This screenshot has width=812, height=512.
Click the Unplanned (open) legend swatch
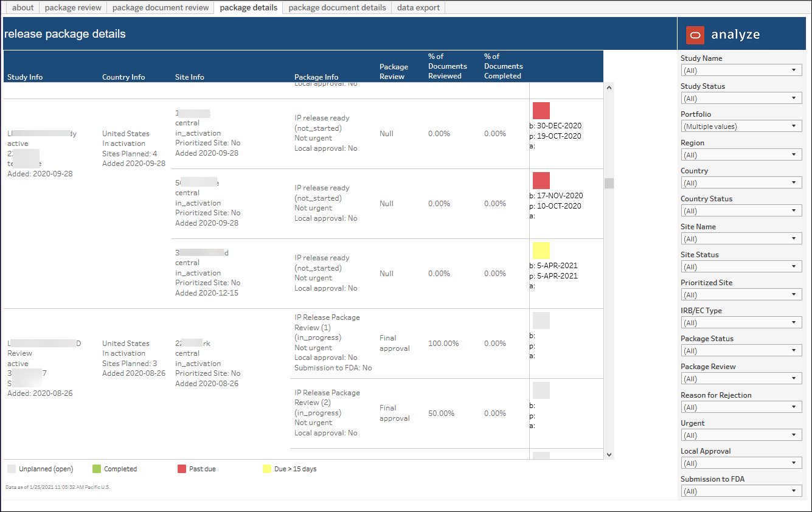(12, 469)
